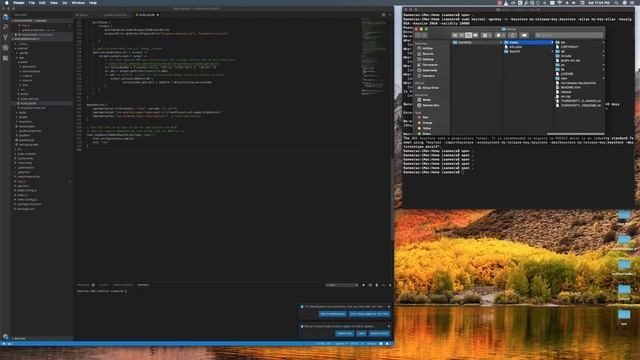Viewport: 640px width, 360px height.
Task: Click Don't Show Again for .txt files
Action: [369, 314]
